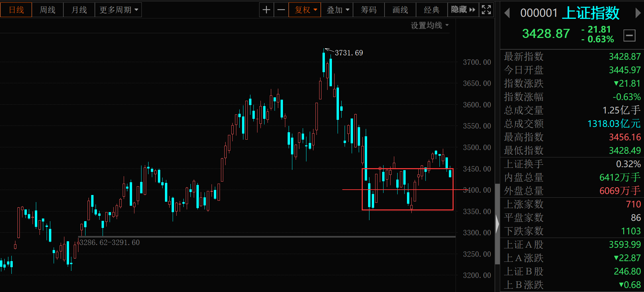Click the 总成交量 value 1.25亿手
This screenshot has height=292, width=644.
[x=622, y=110]
